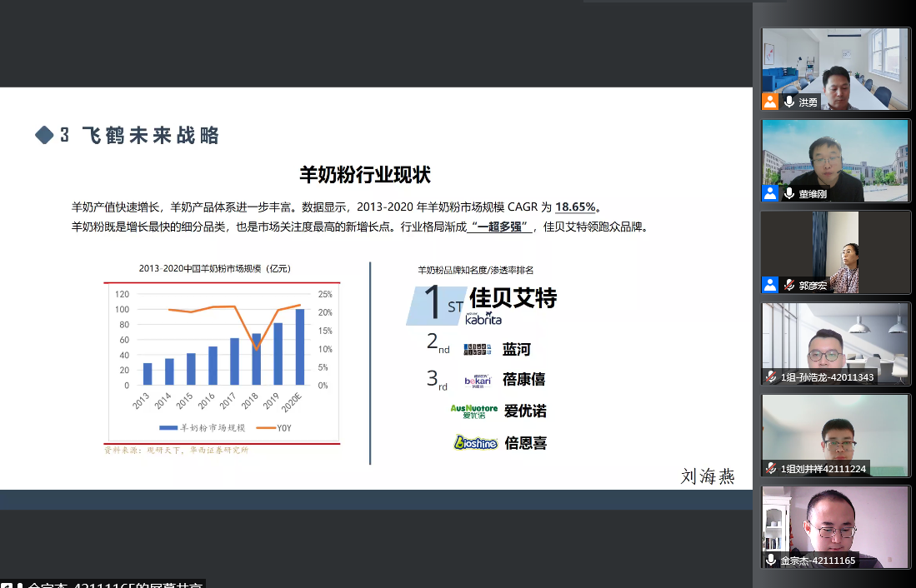Click the blue user icon beside 郭彦宏
916x588 pixels.
pos(770,285)
